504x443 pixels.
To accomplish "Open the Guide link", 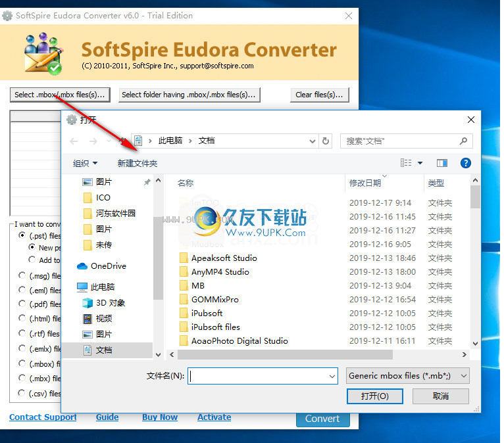I will tap(107, 417).
